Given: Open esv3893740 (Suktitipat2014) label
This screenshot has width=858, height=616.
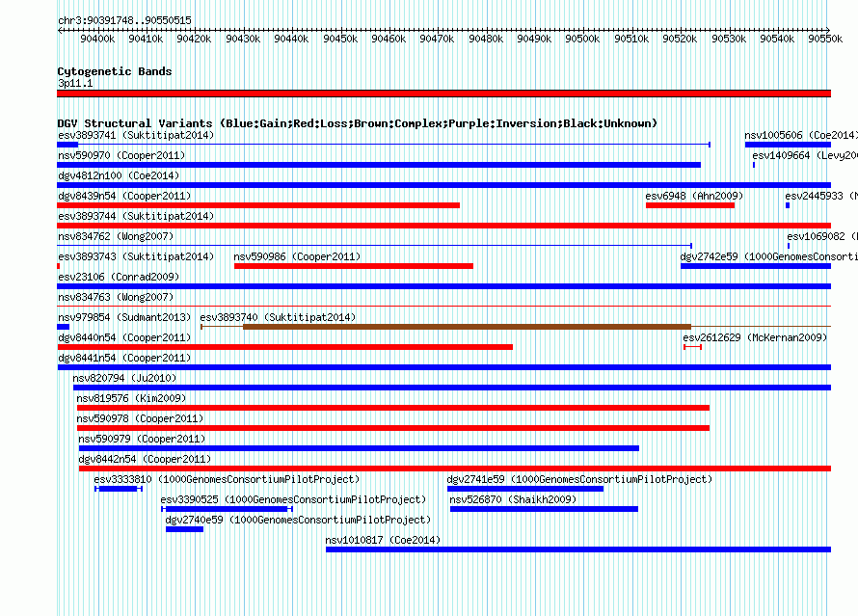Looking at the screenshot, I should tap(278, 317).
